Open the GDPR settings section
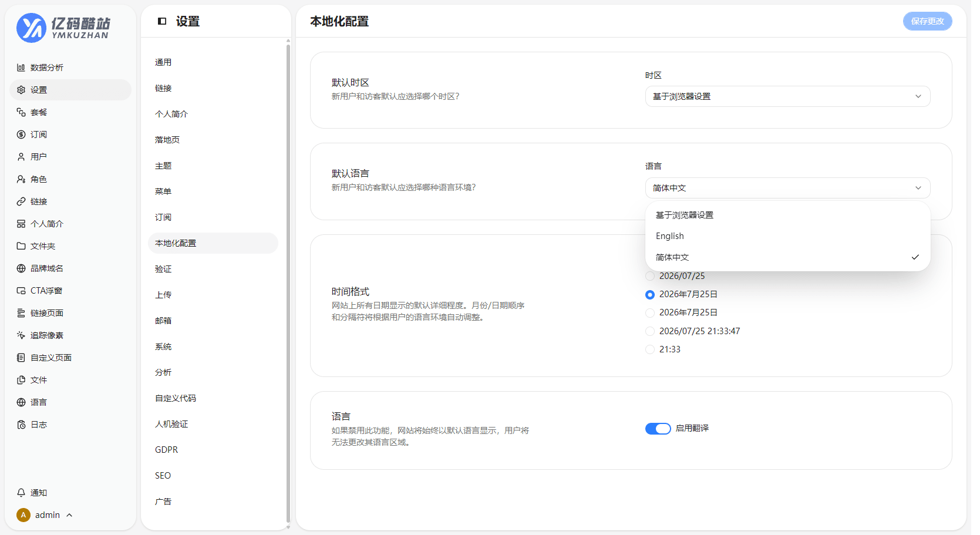The image size is (980, 535). click(x=213, y=450)
